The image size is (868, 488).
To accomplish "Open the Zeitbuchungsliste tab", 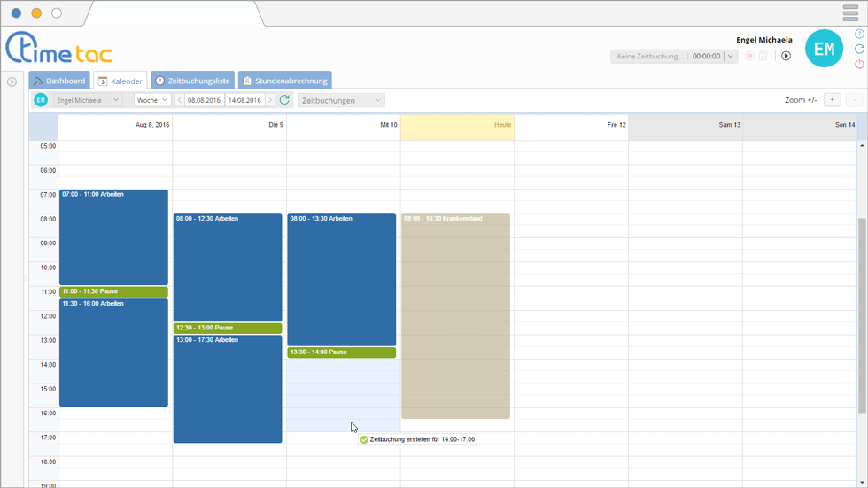I will coord(191,81).
